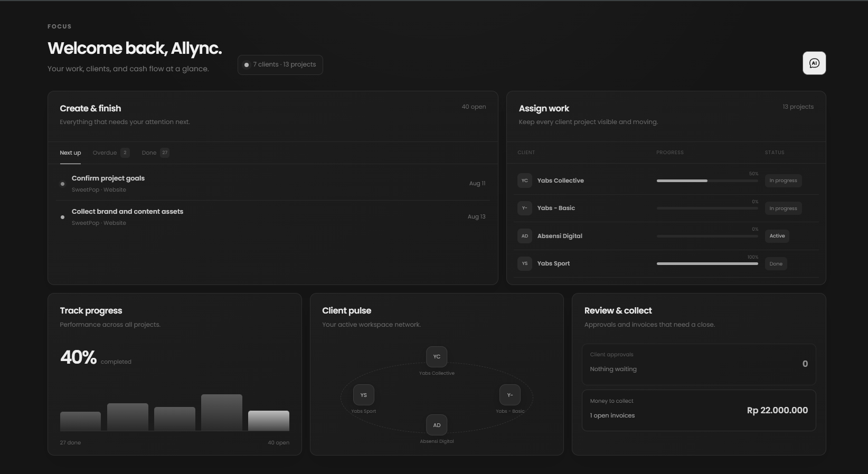Select the Y- node in Client pulse

510,395
